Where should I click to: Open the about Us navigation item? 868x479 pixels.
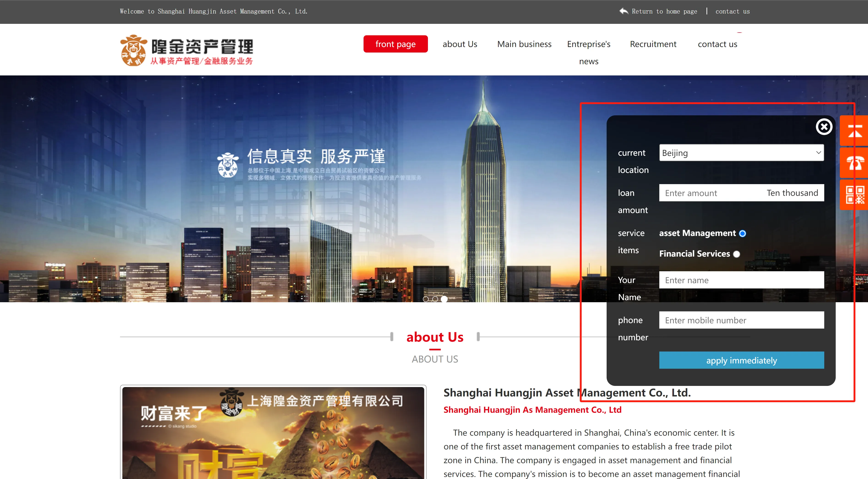click(x=460, y=44)
